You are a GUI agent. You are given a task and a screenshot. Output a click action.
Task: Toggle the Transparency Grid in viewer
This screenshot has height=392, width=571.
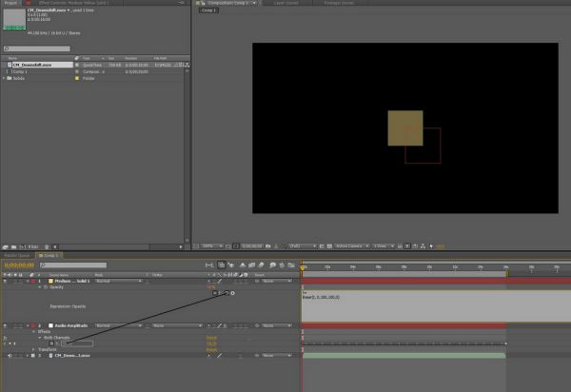point(329,246)
